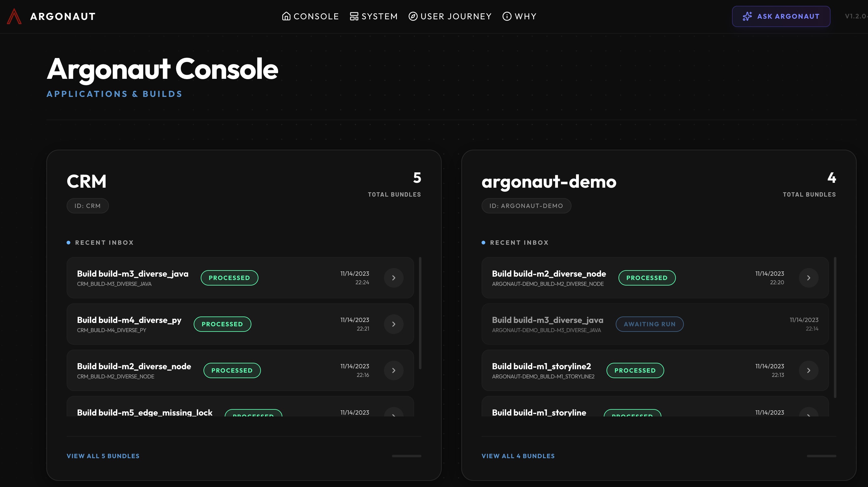
Task: Go to the User Journey menu item
Action: 455,16
